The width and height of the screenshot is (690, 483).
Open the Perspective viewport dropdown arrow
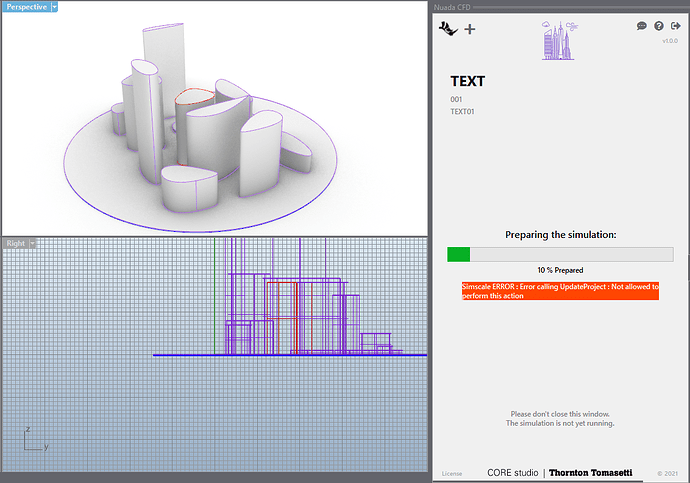[x=55, y=7]
